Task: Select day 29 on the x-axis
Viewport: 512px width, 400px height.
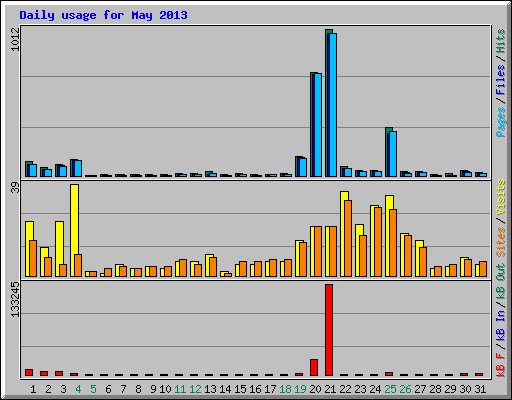Action: 450,389
